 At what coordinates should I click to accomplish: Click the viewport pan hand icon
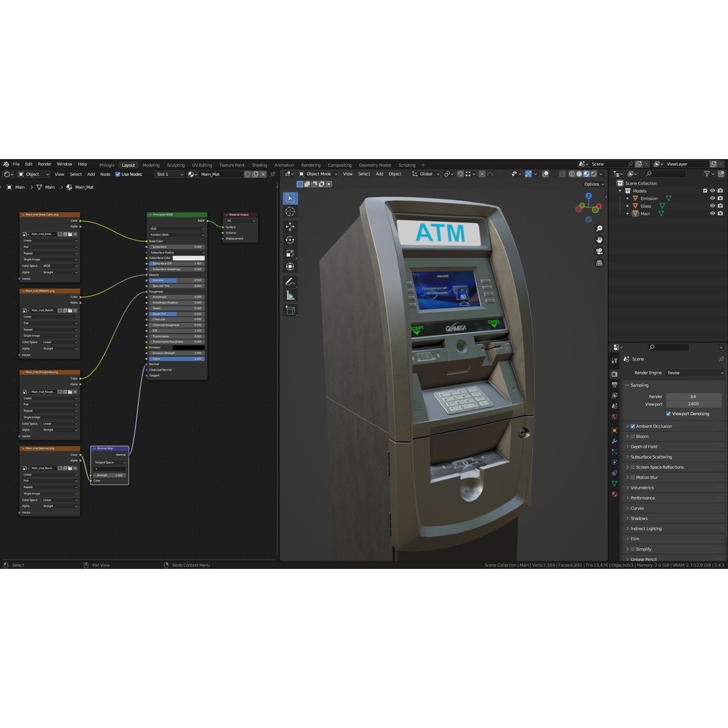[599, 240]
